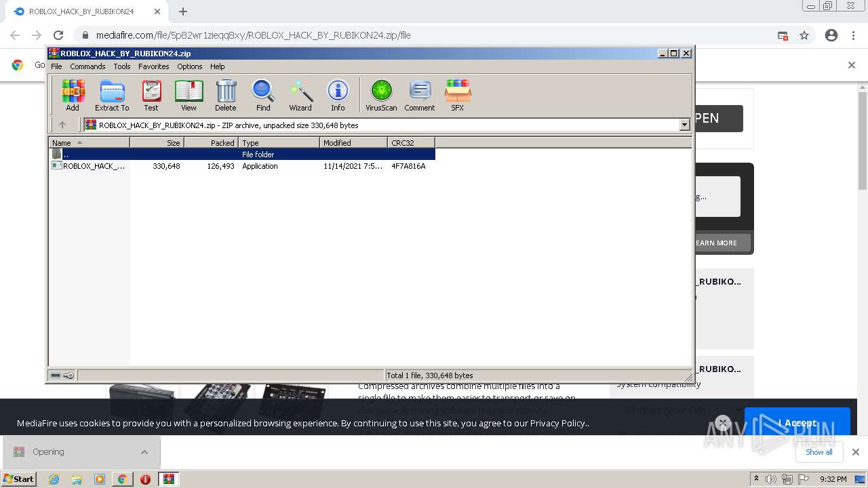Show archive Info icon
Screen dimensions: 868x488
338,95
